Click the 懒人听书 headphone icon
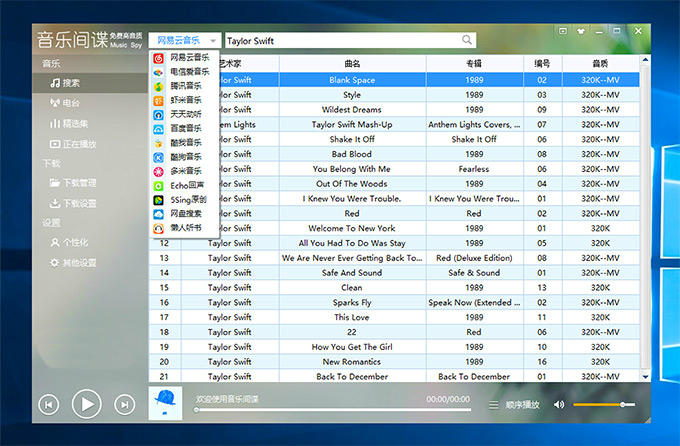Viewport: 680px width, 446px height. pos(159,228)
